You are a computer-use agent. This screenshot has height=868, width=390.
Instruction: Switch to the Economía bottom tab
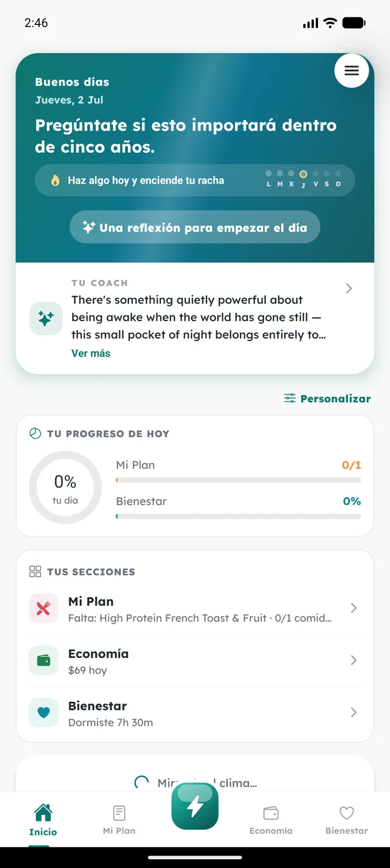coord(271,820)
